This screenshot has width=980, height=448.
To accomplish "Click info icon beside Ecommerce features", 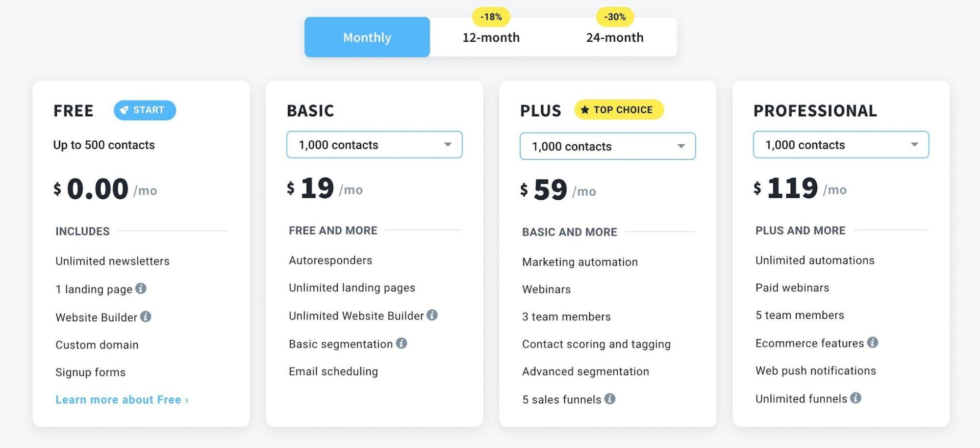I will [872, 342].
